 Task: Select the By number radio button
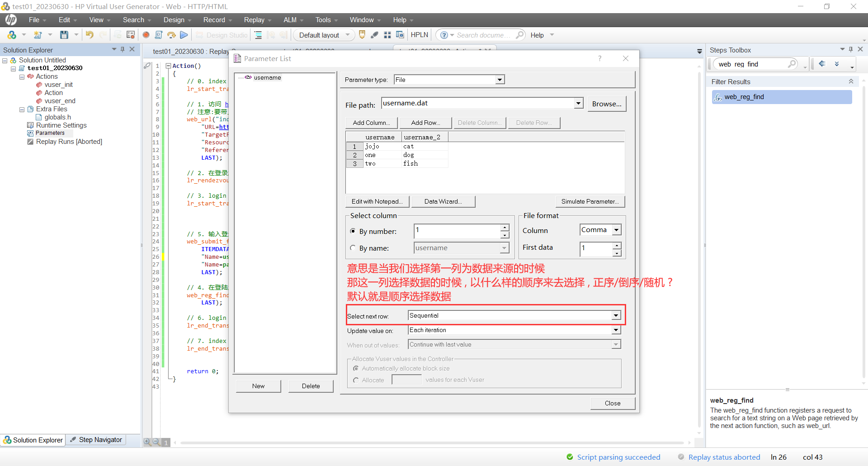pos(353,231)
